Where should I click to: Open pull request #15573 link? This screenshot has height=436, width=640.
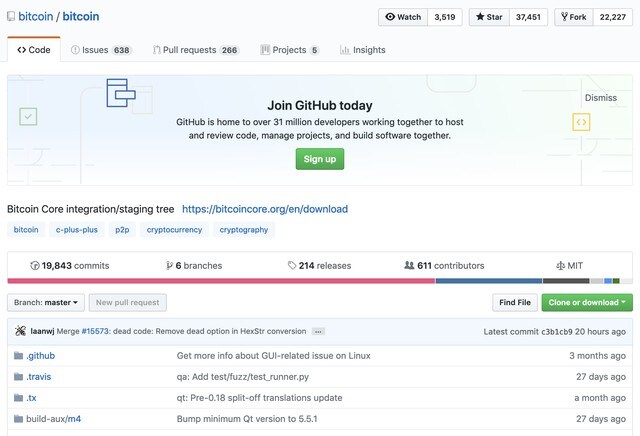point(95,331)
